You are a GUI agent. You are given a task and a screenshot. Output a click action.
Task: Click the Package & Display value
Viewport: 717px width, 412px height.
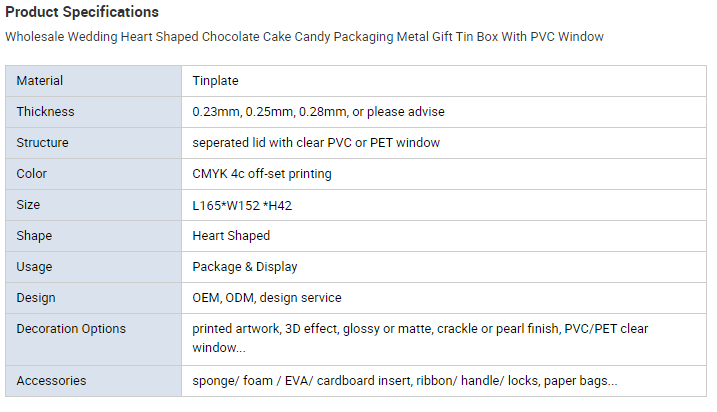pyautogui.click(x=245, y=267)
